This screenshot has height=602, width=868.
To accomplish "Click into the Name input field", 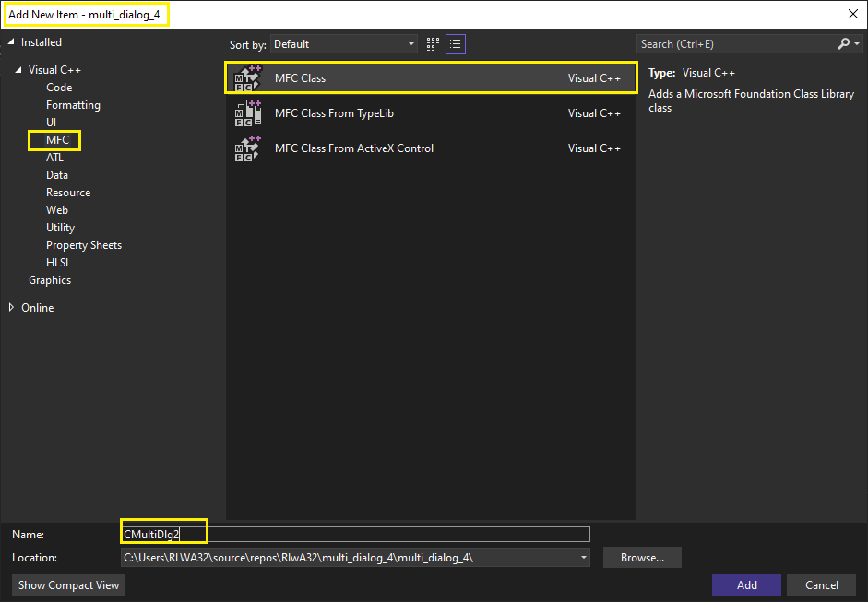I will [355, 534].
